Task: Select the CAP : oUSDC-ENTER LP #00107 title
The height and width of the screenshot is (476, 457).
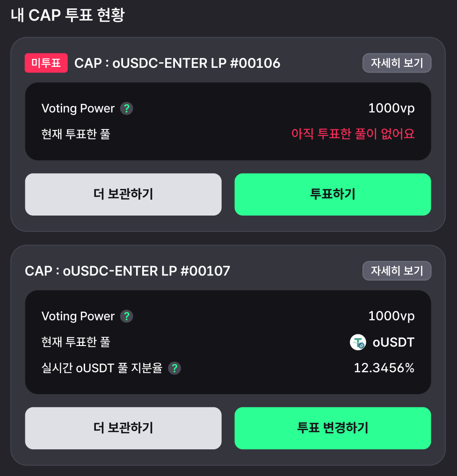Action: coord(128,271)
